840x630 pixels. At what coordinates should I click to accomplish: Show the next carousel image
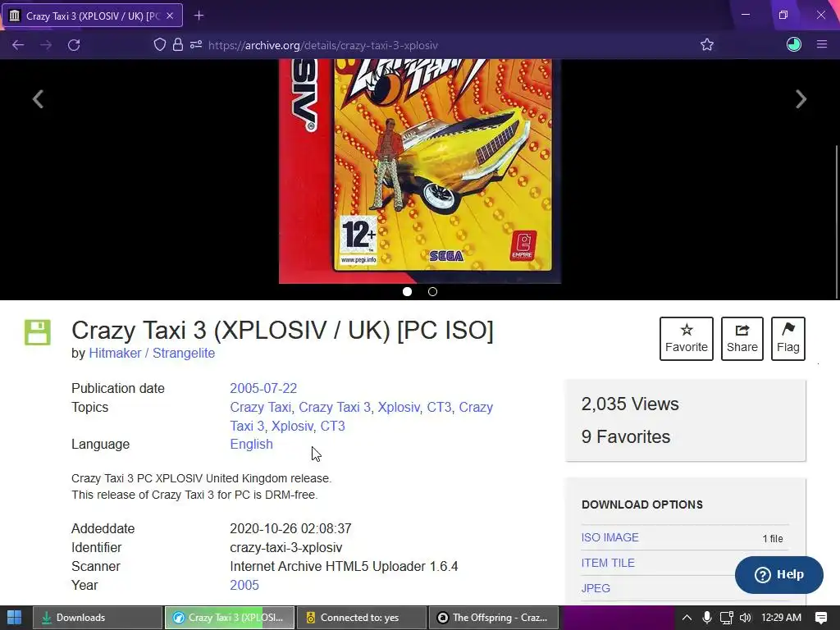point(801,99)
